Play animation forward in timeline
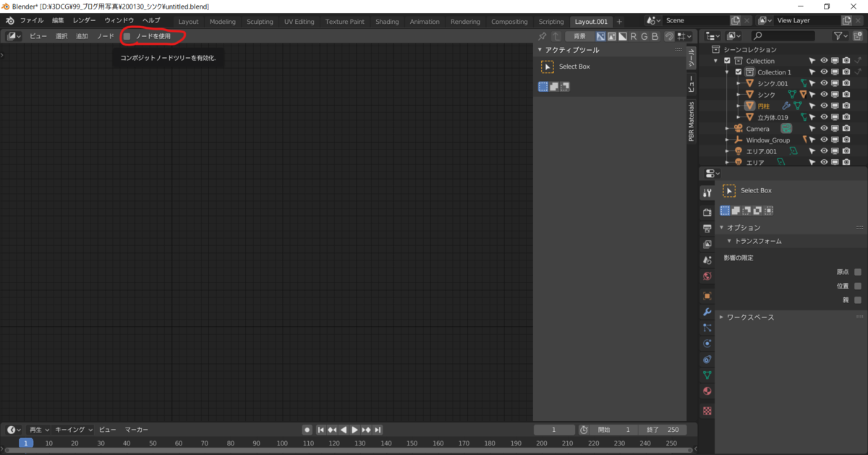 coord(355,430)
